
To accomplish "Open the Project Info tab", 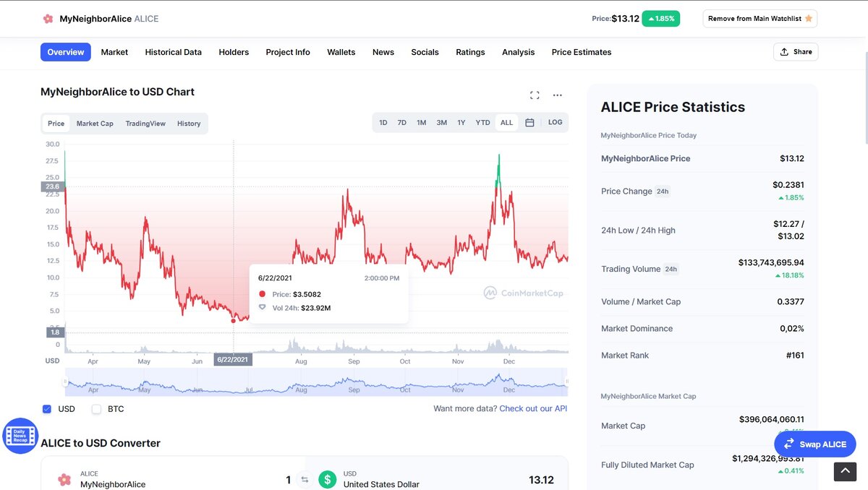I will point(288,52).
